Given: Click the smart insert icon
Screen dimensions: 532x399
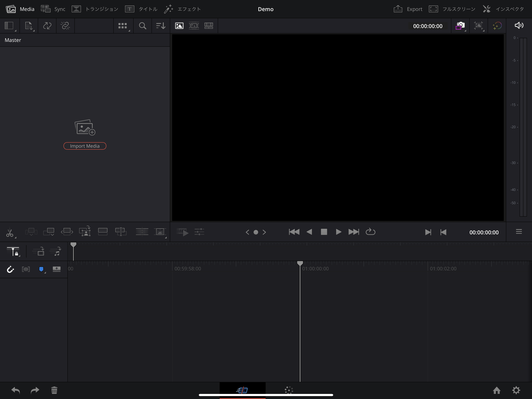Looking at the screenshot, I should (31, 232).
